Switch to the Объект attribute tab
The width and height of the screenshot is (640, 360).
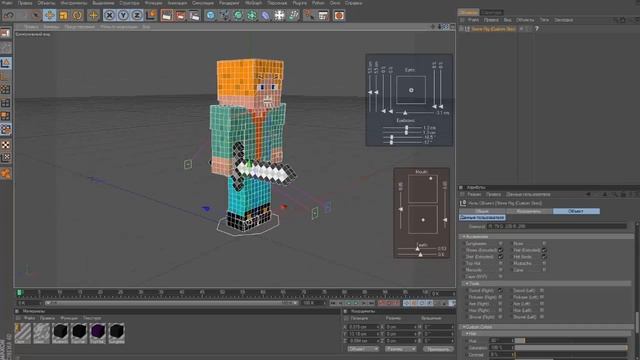click(576, 211)
